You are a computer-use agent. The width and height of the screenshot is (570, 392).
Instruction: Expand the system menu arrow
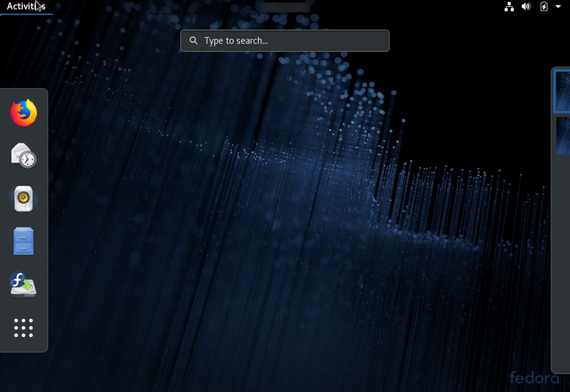point(558,7)
